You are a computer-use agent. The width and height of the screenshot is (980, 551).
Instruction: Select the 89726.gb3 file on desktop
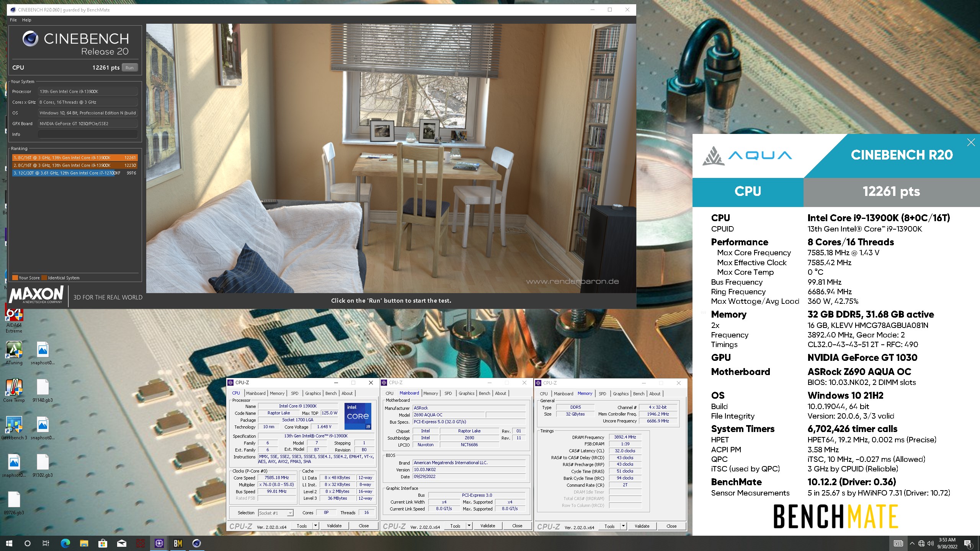point(14,503)
